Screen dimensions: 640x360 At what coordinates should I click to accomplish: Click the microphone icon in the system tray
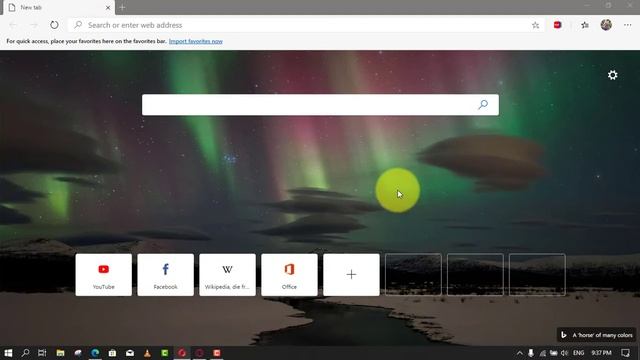[x=531, y=353]
